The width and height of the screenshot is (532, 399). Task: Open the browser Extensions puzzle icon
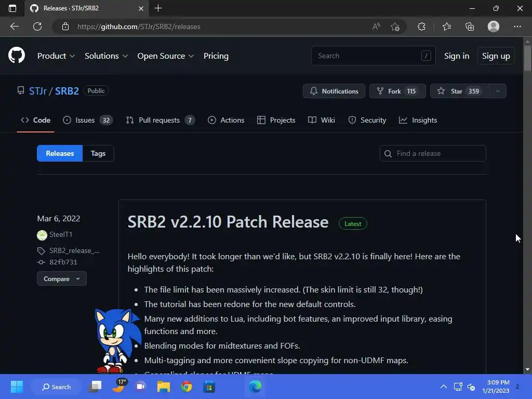tap(421, 26)
